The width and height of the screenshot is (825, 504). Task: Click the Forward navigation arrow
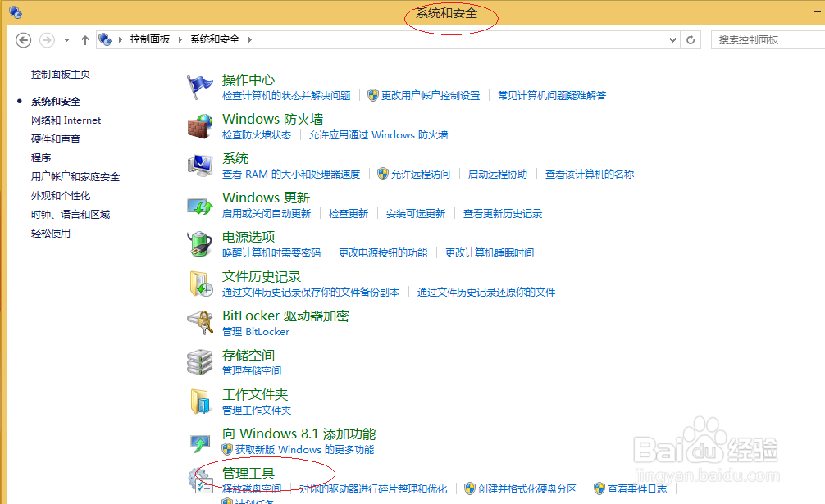coord(47,40)
